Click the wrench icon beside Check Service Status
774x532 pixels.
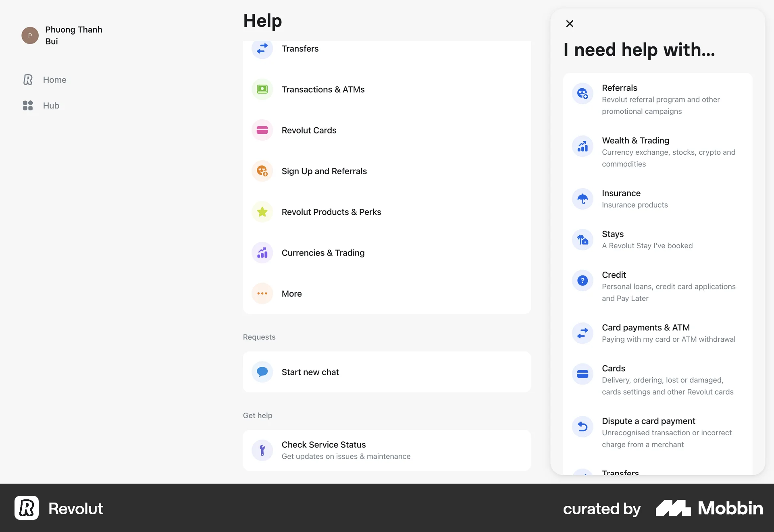(262, 450)
